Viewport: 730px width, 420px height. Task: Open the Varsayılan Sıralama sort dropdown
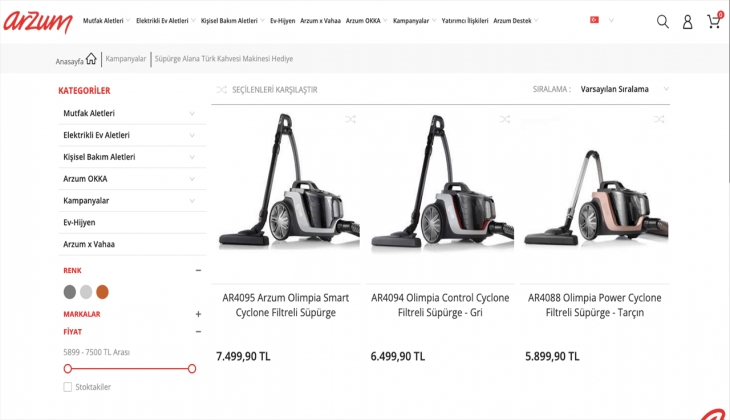point(615,89)
